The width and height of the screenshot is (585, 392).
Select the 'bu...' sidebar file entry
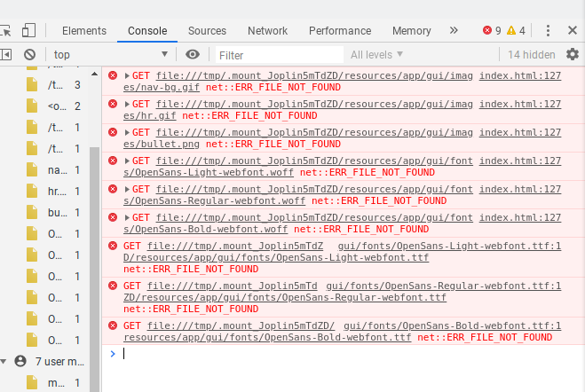coord(53,212)
